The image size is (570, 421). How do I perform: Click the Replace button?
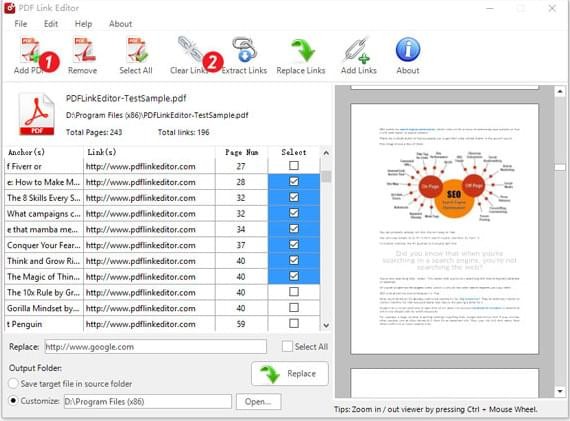point(290,374)
